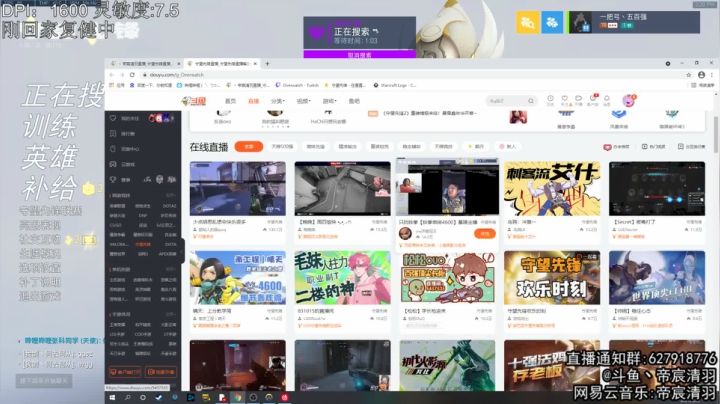Open the 首页 nav item
Image resolution: width=720 pixels, height=404 pixels.
pyautogui.click(x=231, y=101)
